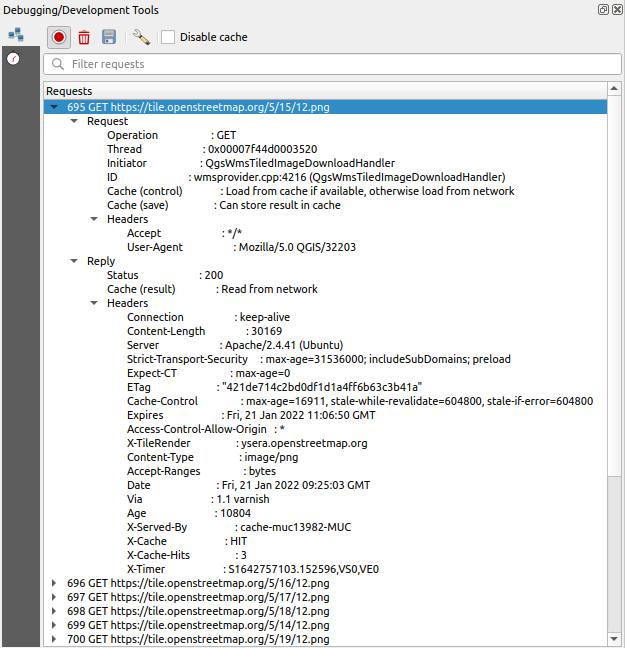The image size is (625, 648).
Task: Open the Profiler side tab icon
Action: click(14, 59)
